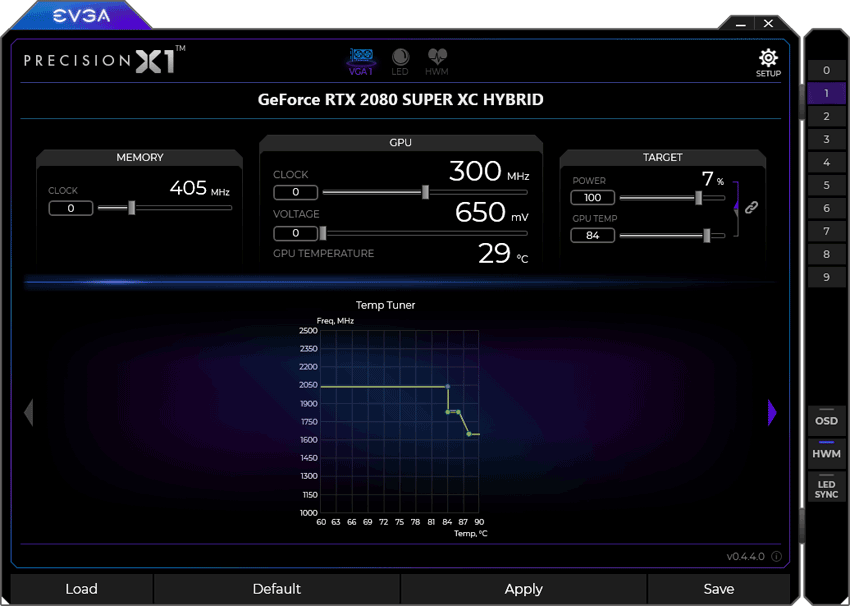Screen dimensions: 850x606
Task: Click the Temp Tuner curve point at 84 °C lower
Action: [x=448, y=412]
